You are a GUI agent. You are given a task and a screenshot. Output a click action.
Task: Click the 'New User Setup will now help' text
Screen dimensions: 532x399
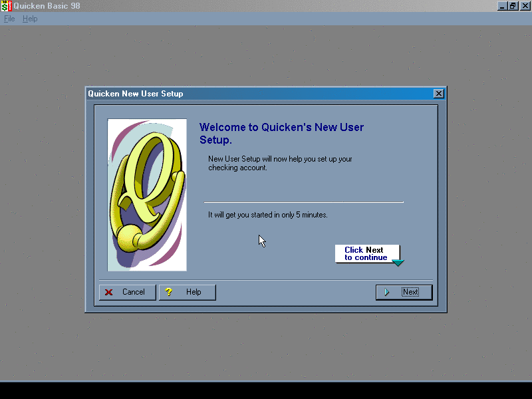(x=280, y=163)
